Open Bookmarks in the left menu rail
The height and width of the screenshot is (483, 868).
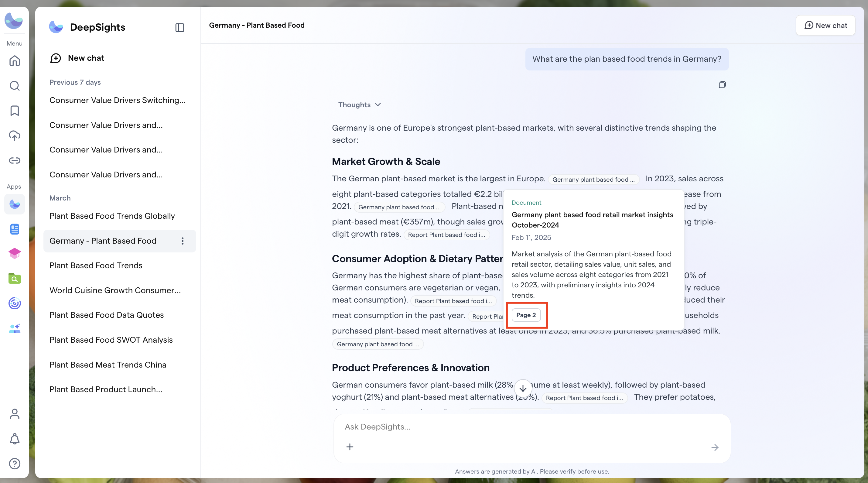15,111
